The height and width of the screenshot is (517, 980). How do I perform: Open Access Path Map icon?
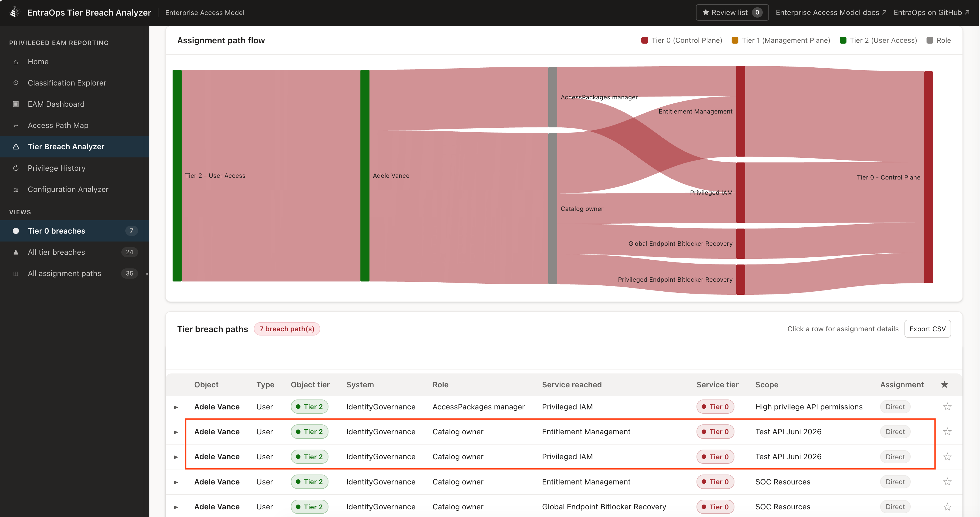tap(16, 125)
